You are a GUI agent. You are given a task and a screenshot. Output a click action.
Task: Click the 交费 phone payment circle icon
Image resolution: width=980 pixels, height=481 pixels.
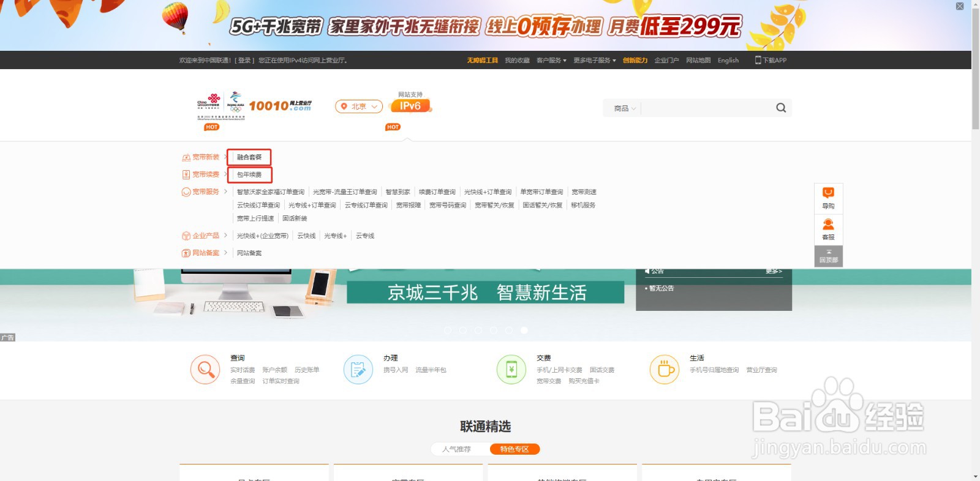pos(511,370)
